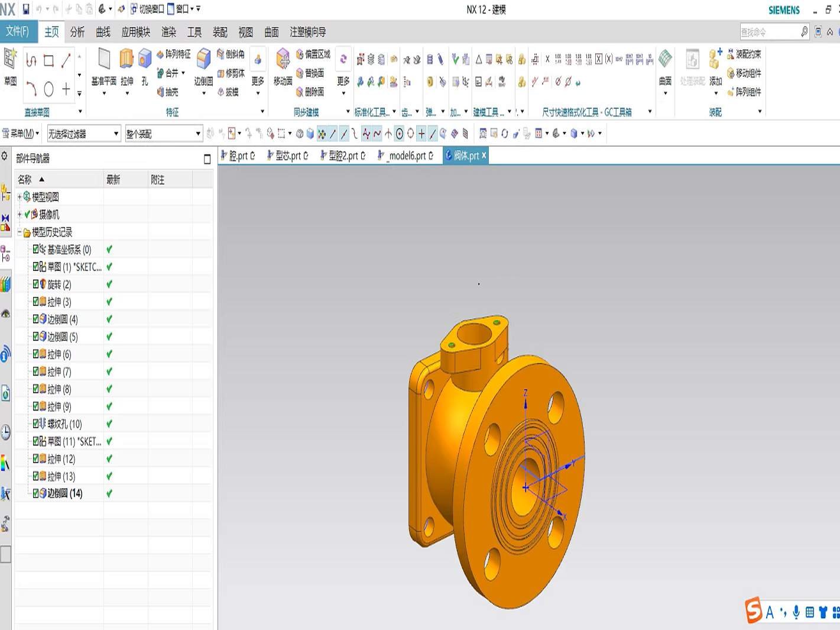Click 偏置区域 (Offset Region)
This screenshot has width=840, height=630.
pyautogui.click(x=313, y=54)
